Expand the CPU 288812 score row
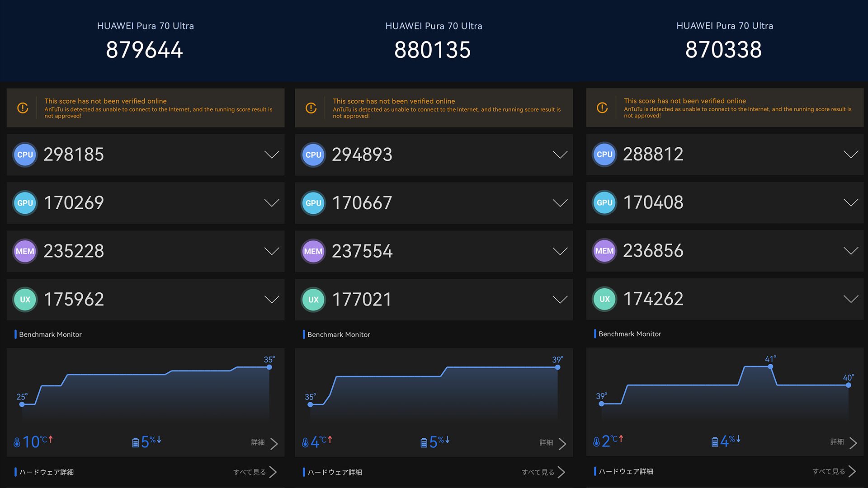 851,155
